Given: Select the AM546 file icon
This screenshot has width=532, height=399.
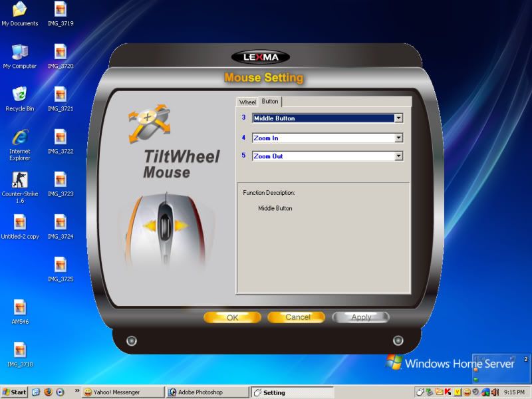Looking at the screenshot, I should click(x=20, y=307).
